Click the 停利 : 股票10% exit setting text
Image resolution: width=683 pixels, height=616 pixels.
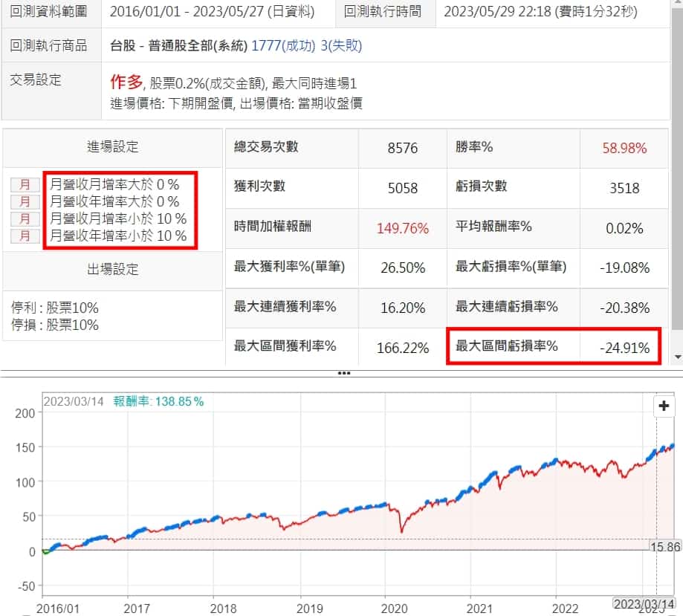pos(55,308)
